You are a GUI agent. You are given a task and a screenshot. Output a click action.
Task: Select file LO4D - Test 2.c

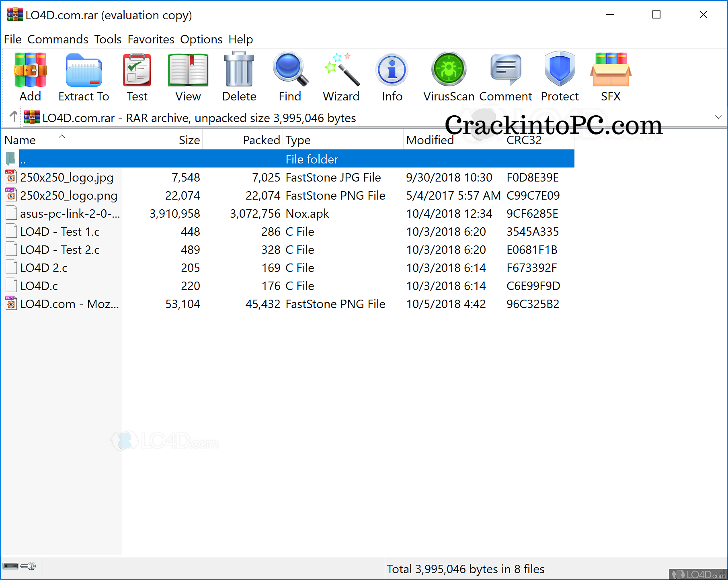60,250
